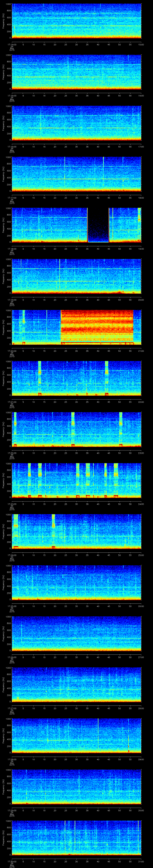Click the 1000 Hz tick of the 17:17:00 plot
153x868 pixels.
pyautogui.click(x=8, y=158)
